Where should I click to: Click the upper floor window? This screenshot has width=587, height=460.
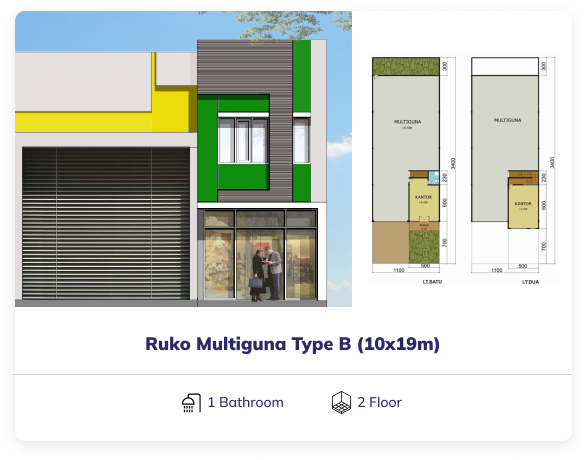243,140
